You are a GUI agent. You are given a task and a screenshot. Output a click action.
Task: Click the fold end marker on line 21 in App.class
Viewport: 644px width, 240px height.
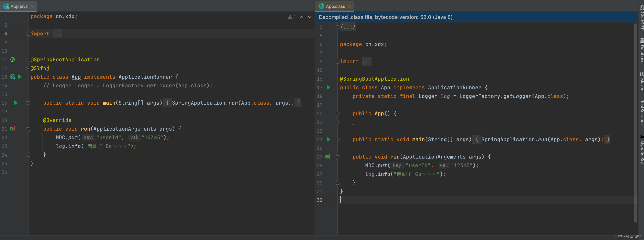click(338, 122)
